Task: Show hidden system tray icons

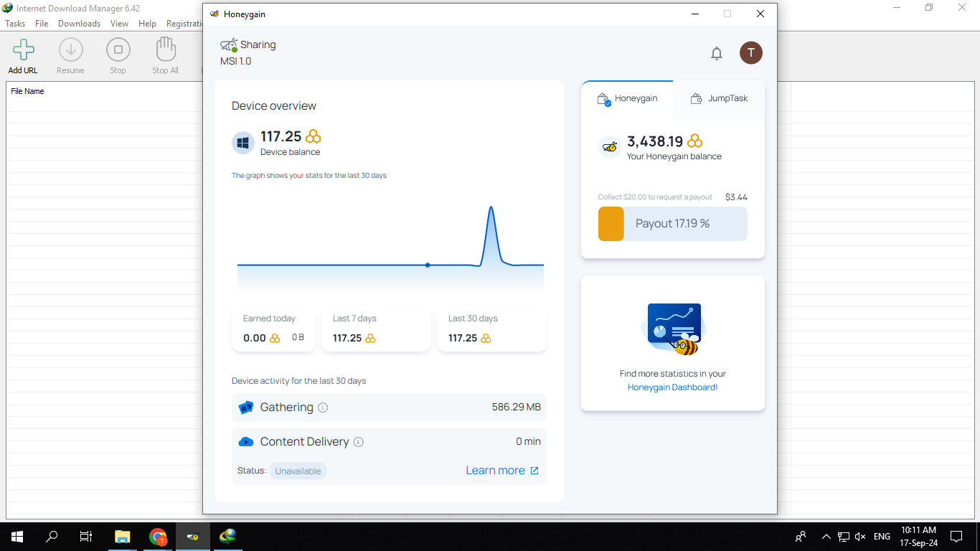Action: click(x=826, y=537)
